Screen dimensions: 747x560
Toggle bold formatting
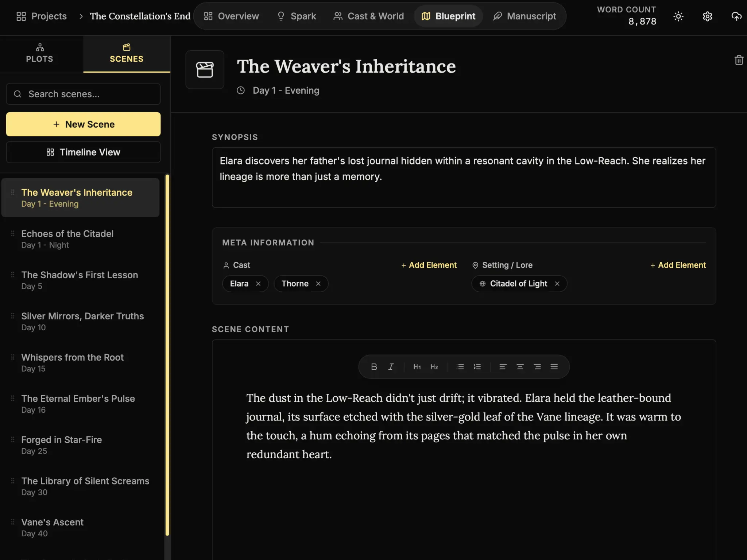tap(374, 367)
